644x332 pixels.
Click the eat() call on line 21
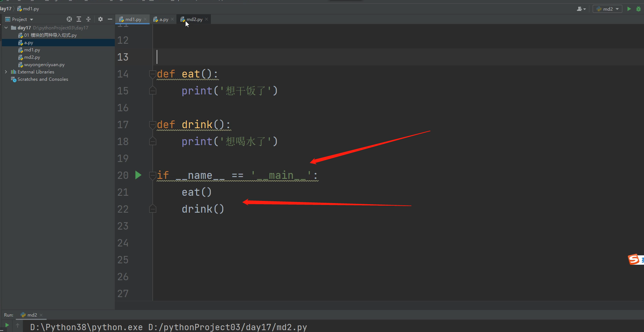(x=197, y=192)
